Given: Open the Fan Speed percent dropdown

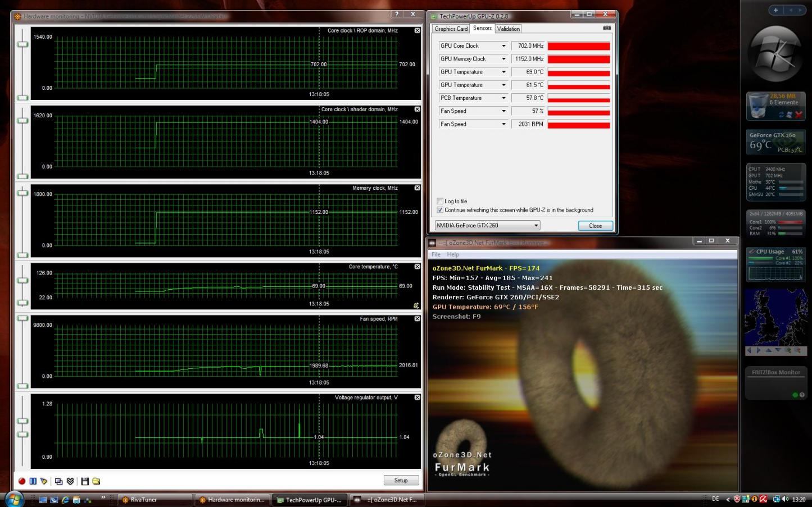Looking at the screenshot, I should pyautogui.click(x=503, y=111).
